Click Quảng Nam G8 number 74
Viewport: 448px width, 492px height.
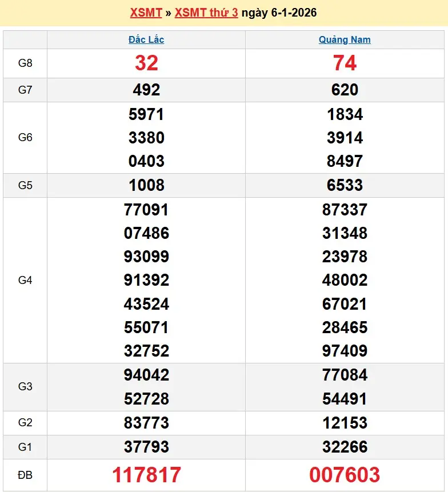click(x=345, y=63)
